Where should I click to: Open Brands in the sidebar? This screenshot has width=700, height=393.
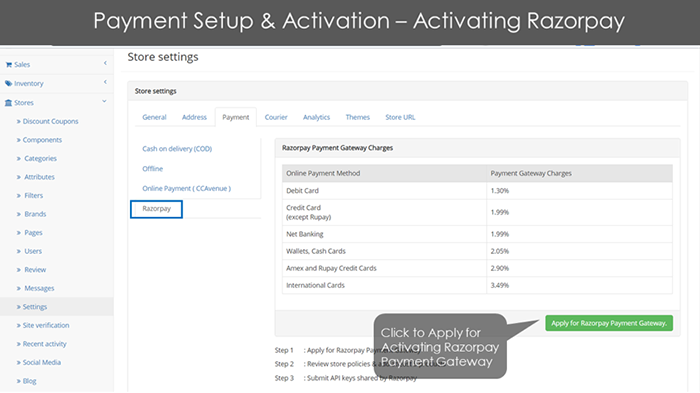click(35, 214)
